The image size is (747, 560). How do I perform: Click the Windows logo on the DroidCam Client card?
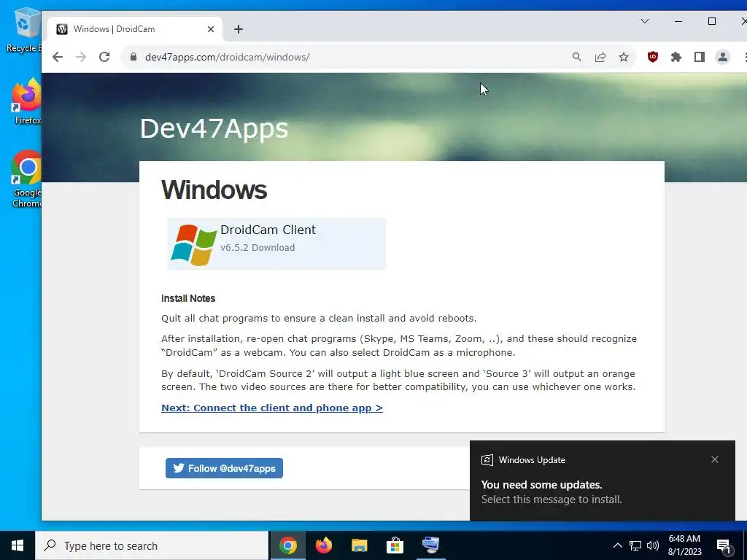coord(194,245)
